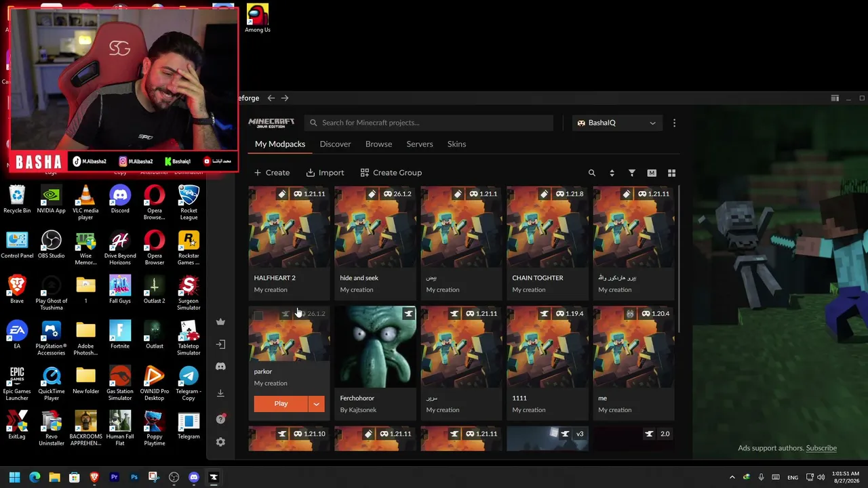This screenshot has width=868, height=488.
Task: Open the CurseForge premium crown icon
Action: (220, 322)
